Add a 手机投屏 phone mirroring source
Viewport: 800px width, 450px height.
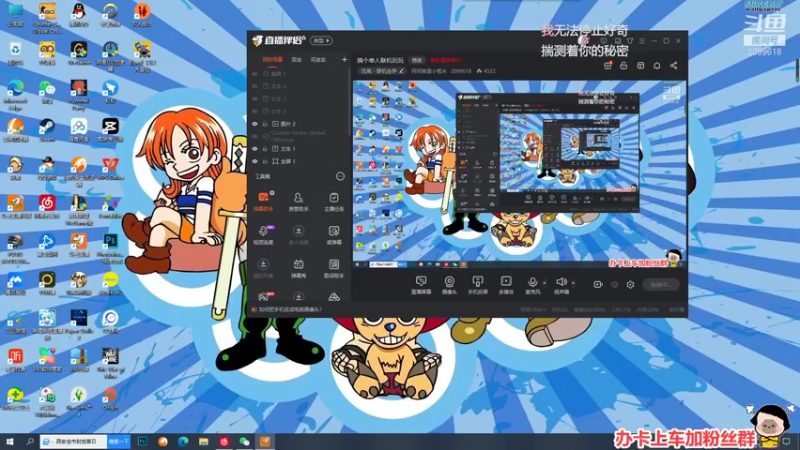point(478,285)
